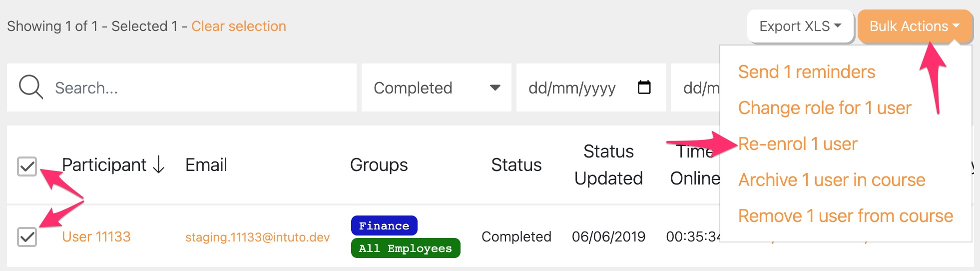Uncheck the User 11133 row checkbox
Viewport: 980px width, 271px height.
pos(27,236)
